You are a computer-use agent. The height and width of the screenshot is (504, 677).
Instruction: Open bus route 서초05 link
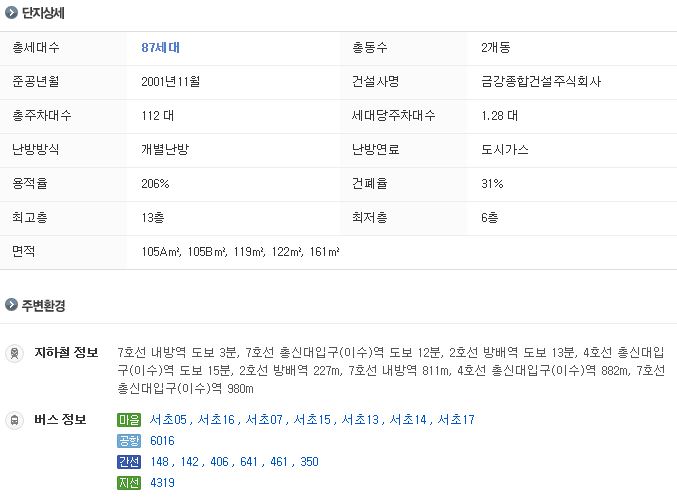click(168, 420)
